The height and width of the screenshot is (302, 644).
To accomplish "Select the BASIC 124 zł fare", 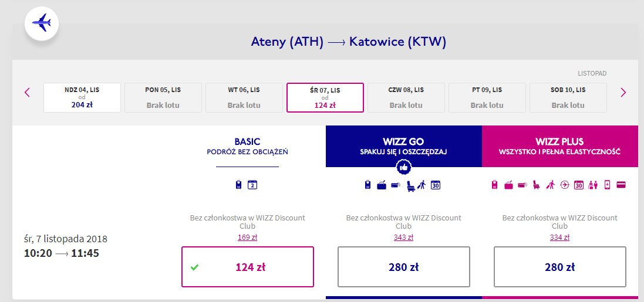I will [248, 267].
